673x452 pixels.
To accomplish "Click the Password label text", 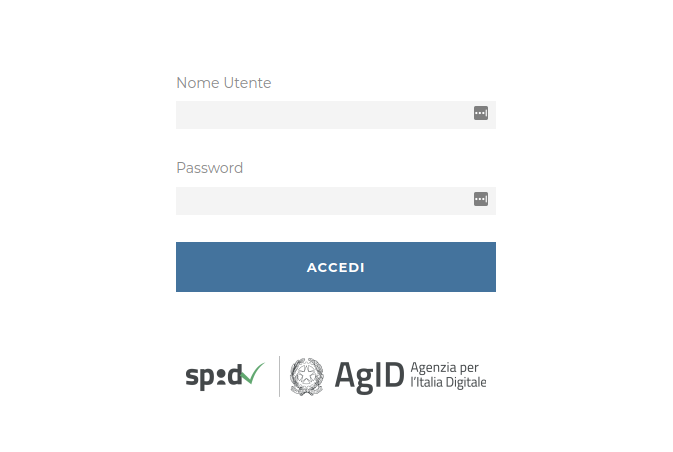I will [209, 168].
